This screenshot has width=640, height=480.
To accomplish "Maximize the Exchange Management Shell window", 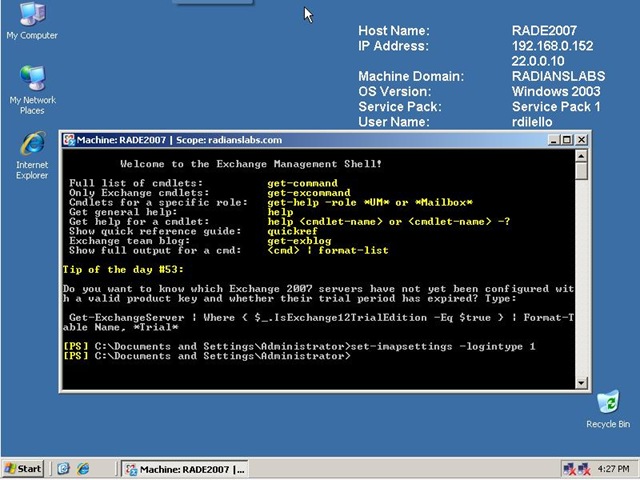I will click(x=565, y=140).
